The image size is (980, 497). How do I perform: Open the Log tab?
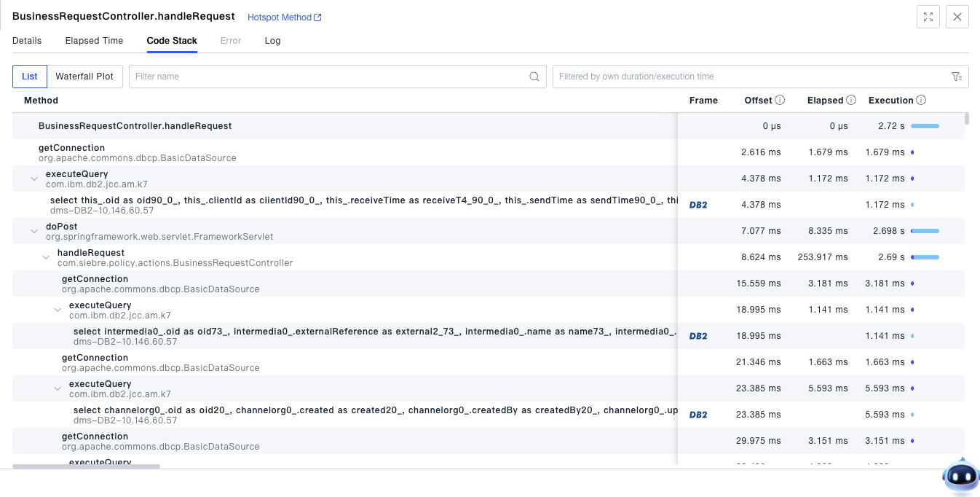272,41
